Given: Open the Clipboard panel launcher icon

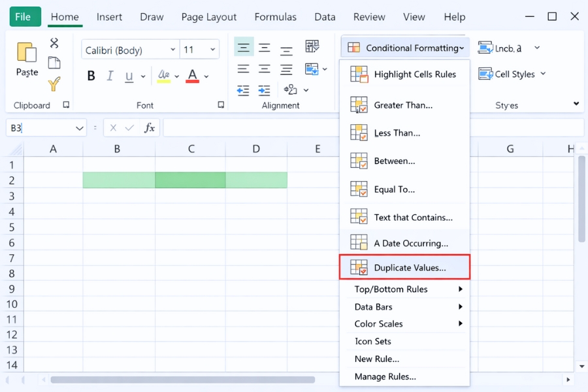Looking at the screenshot, I should (66, 105).
